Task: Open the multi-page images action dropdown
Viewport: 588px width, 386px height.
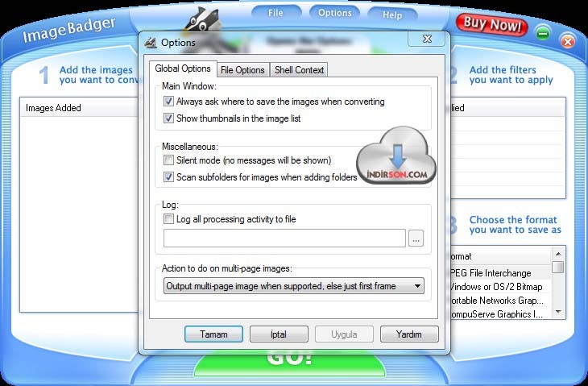Action: [294, 286]
